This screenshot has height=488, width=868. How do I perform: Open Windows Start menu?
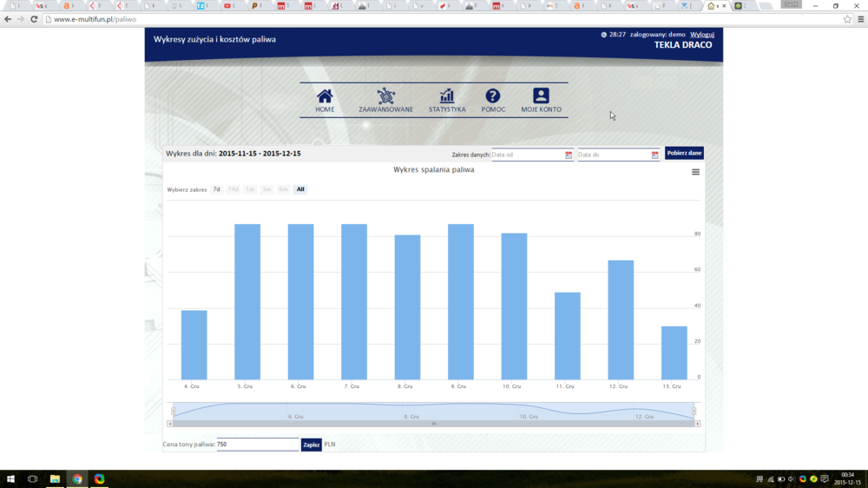pyautogui.click(x=10, y=478)
